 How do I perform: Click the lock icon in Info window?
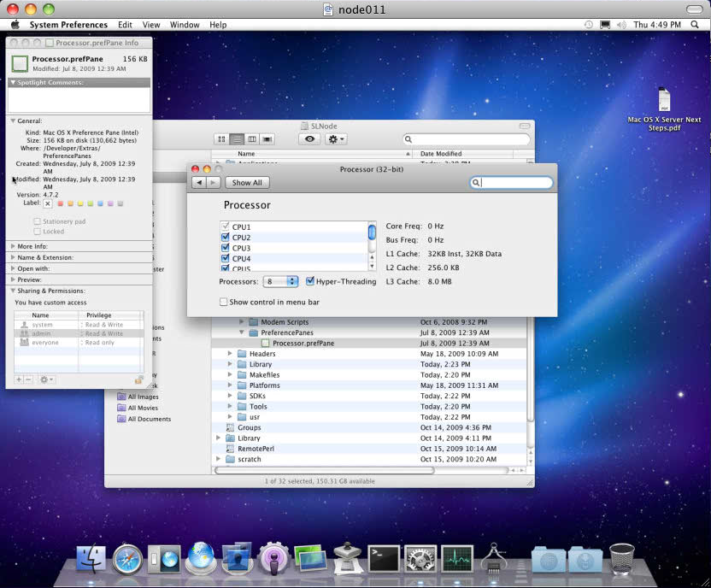point(138,379)
